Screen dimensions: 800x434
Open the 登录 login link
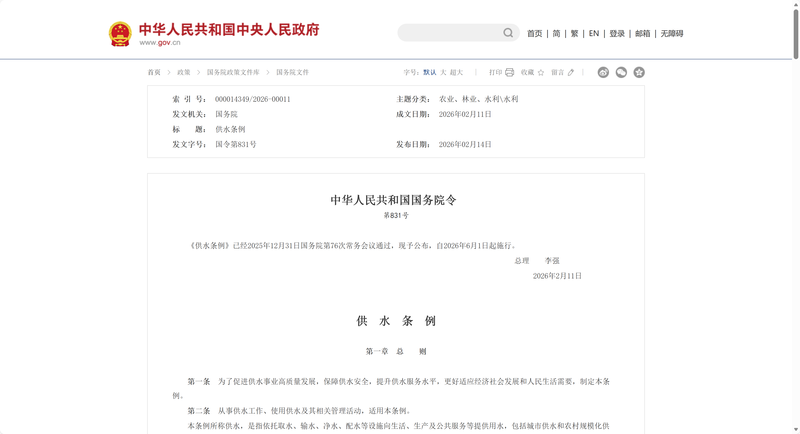(x=617, y=34)
